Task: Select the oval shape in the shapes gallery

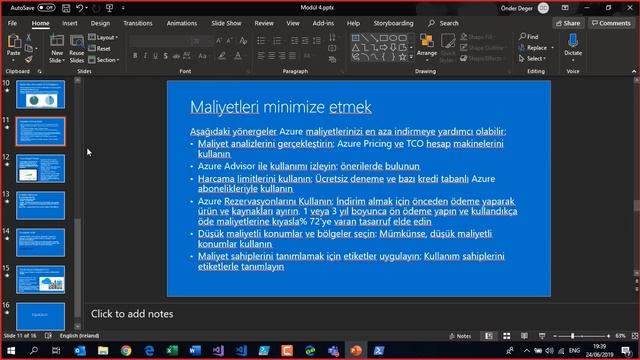Action: [393, 38]
